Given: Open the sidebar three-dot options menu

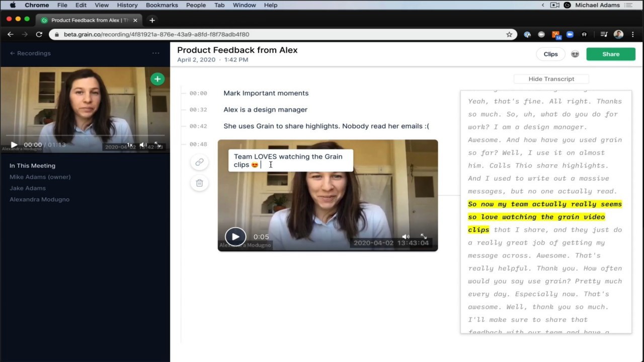Looking at the screenshot, I should [x=155, y=53].
